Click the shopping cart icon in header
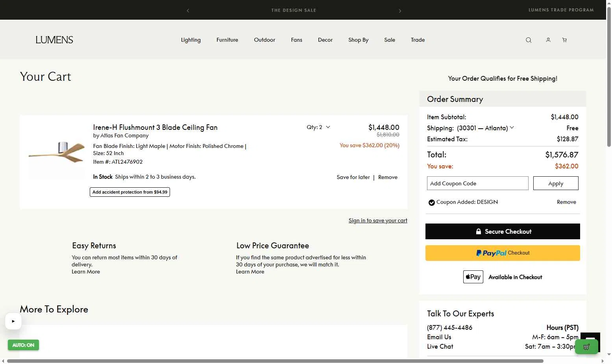This screenshot has width=612, height=364. 564,40
